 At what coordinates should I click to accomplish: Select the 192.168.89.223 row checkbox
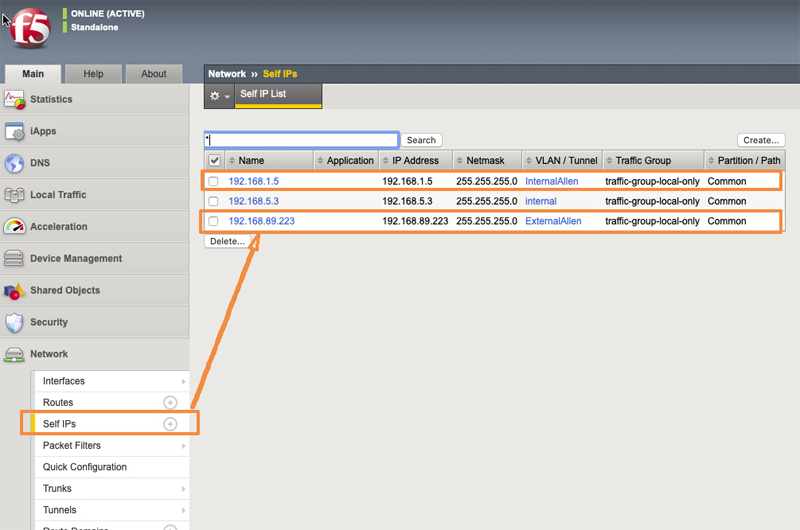[x=213, y=221]
